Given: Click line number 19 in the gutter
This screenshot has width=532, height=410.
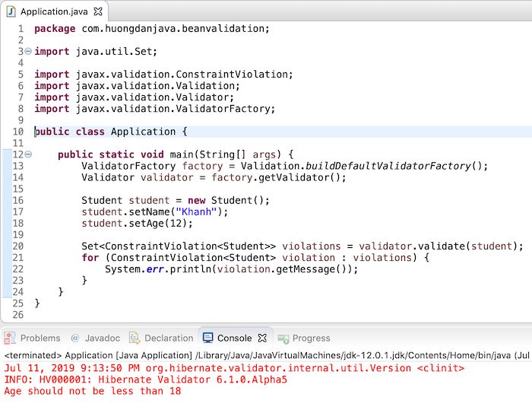Looking at the screenshot, I should click(18, 235).
